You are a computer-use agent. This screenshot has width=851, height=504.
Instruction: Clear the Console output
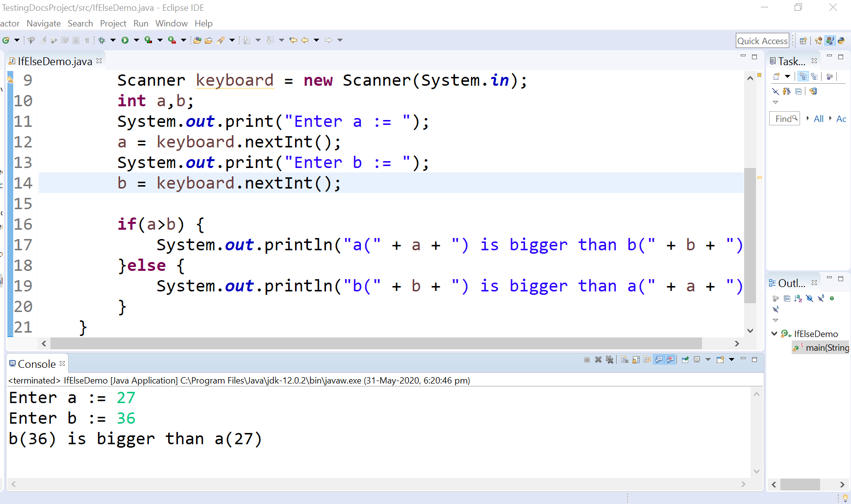(625, 360)
